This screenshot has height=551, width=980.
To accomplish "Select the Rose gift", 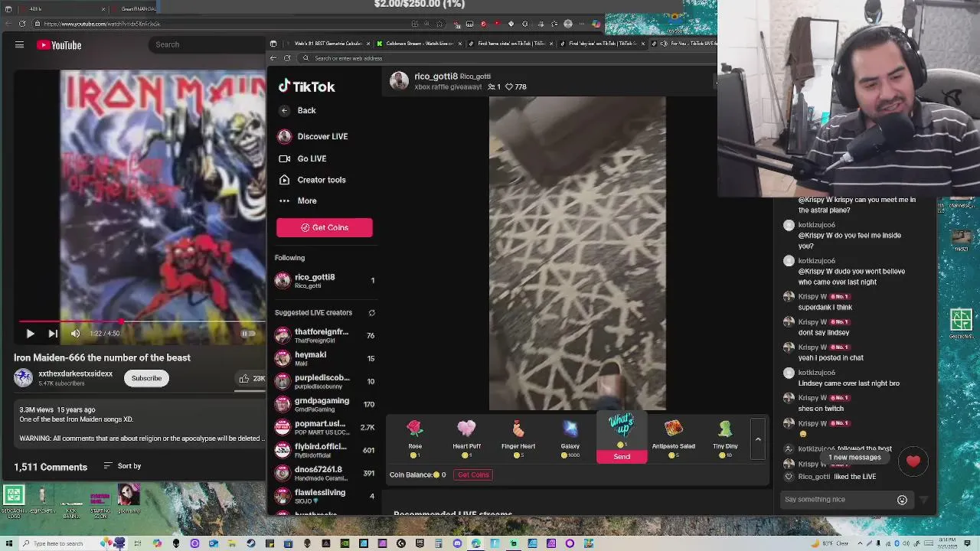I will pos(415,439).
